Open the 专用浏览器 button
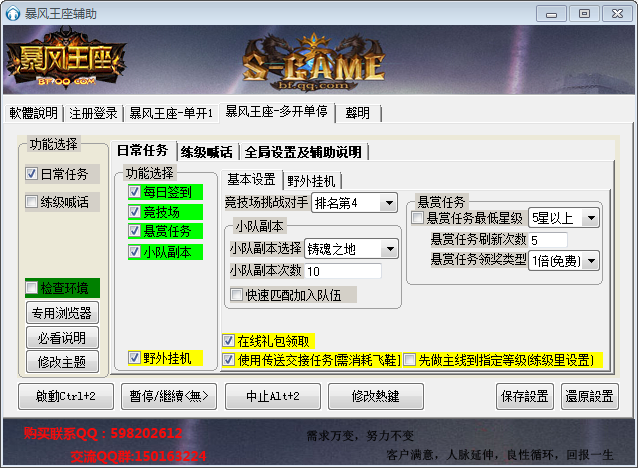The height and width of the screenshot is (468, 638). (x=62, y=314)
